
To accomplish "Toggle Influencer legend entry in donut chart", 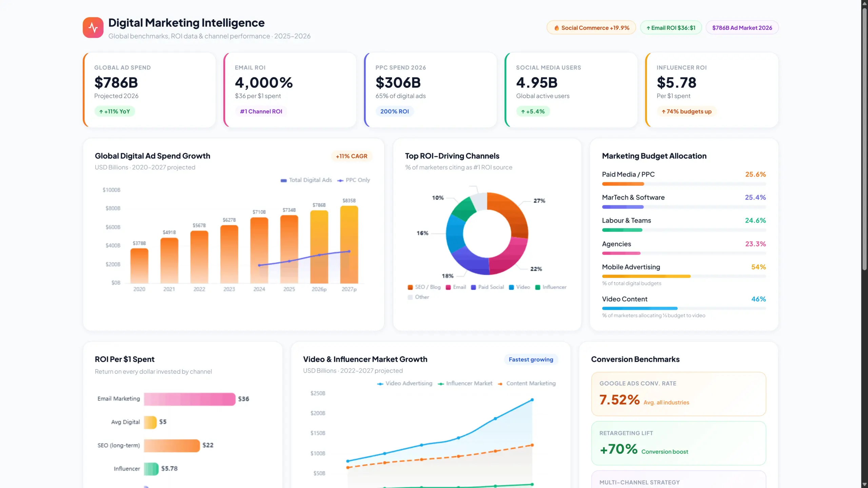I will click(551, 287).
